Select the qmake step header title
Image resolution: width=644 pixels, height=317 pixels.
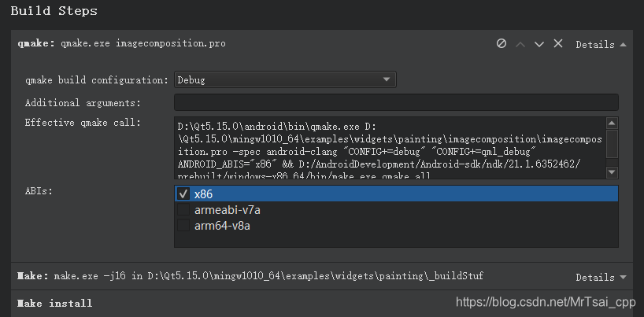(122, 44)
